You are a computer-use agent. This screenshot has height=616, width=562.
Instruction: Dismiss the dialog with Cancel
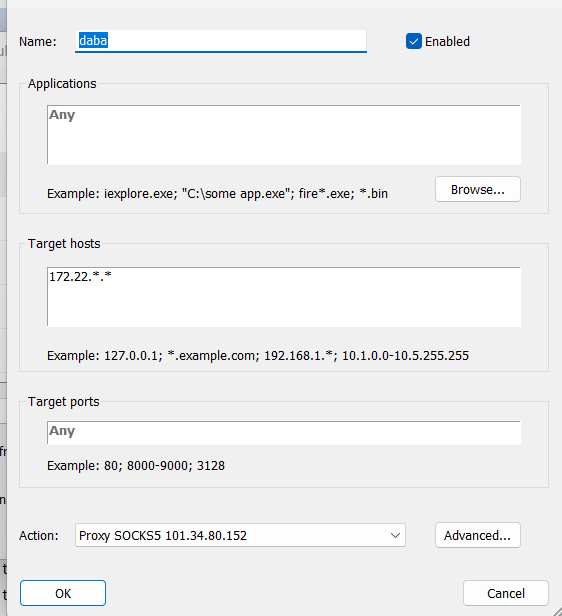(506, 593)
